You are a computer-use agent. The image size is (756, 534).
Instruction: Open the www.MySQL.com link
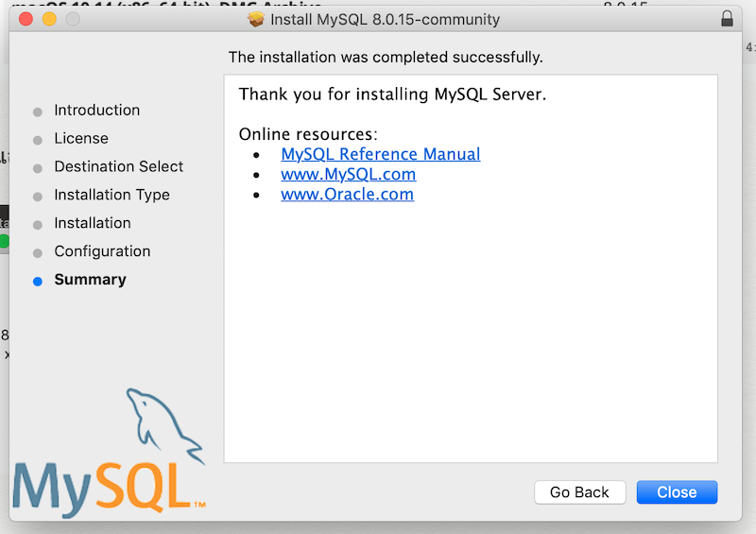pos(348,174)
